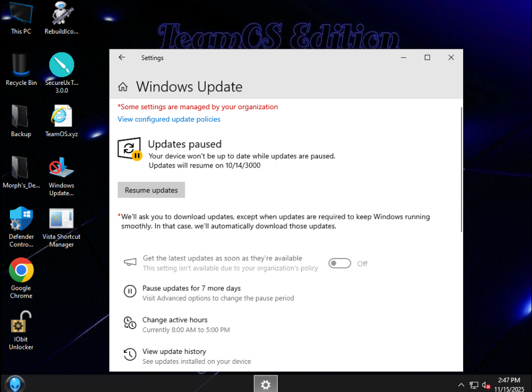Open Google Chrome from the desktop

(x=21, y=278)
